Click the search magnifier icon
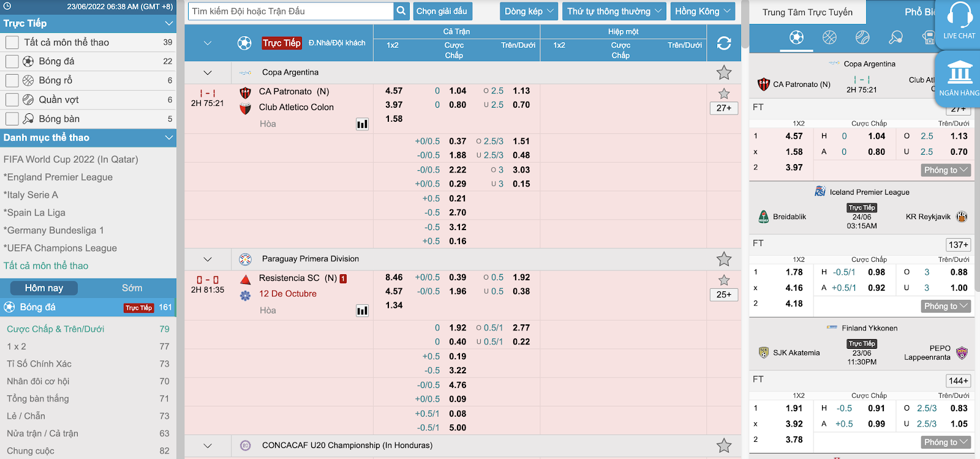Screen dimensions: 980x459 (401, 11)
